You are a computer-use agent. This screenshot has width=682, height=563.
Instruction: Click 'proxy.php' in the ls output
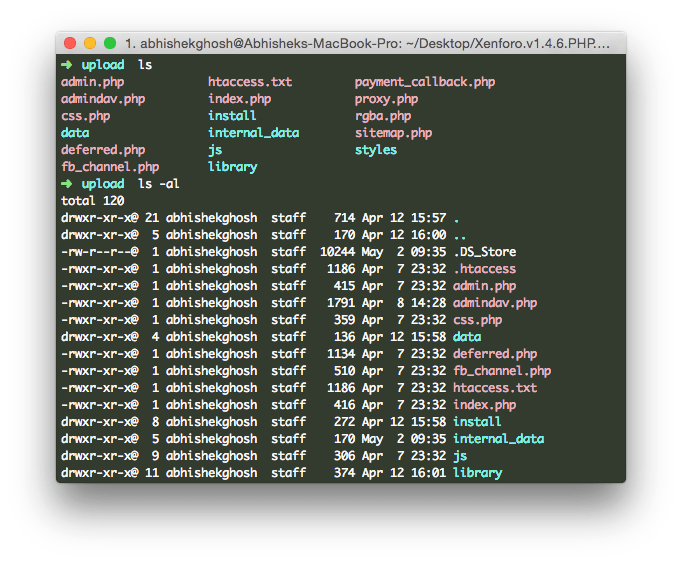pos(387,99)
